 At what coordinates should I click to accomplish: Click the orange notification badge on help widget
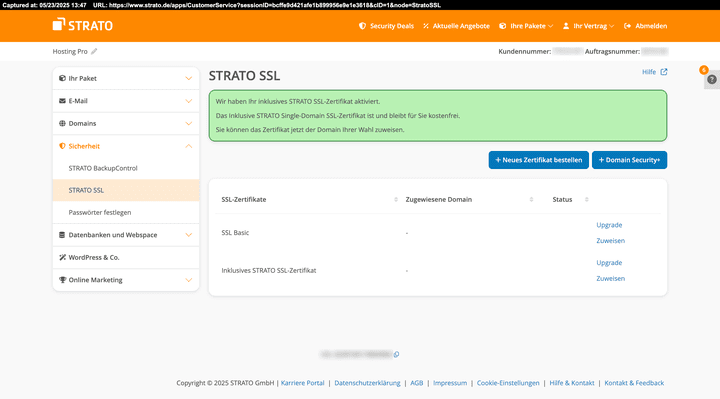coord(703,70)
